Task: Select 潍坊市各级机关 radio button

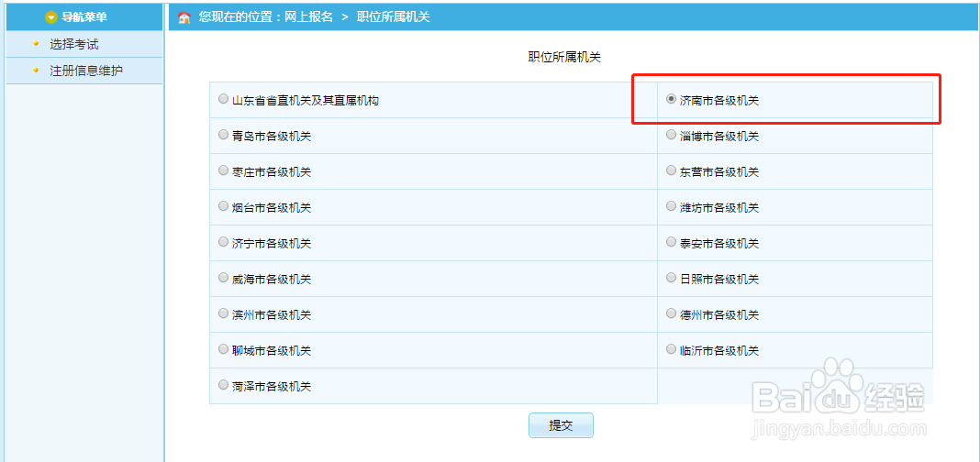Action: (672, 205)
